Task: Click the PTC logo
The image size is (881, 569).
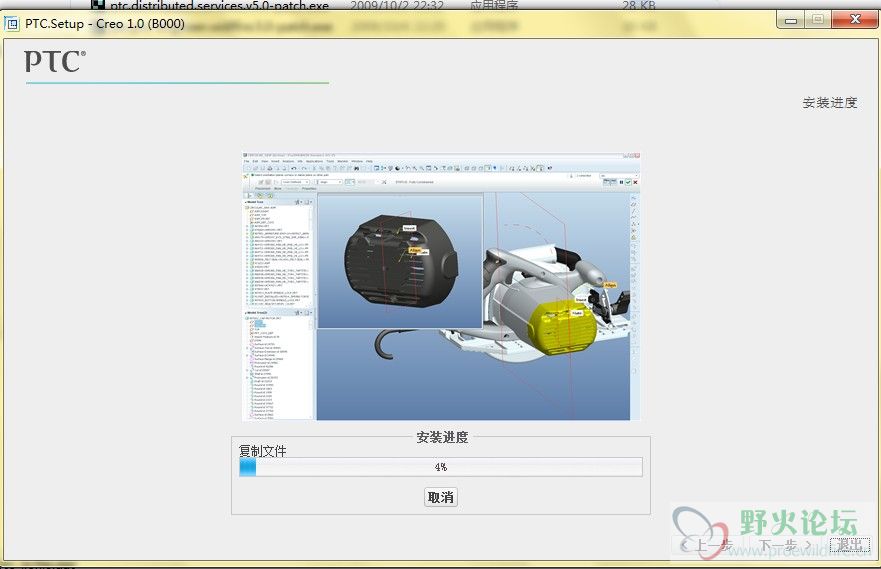Action: [55, 61]
